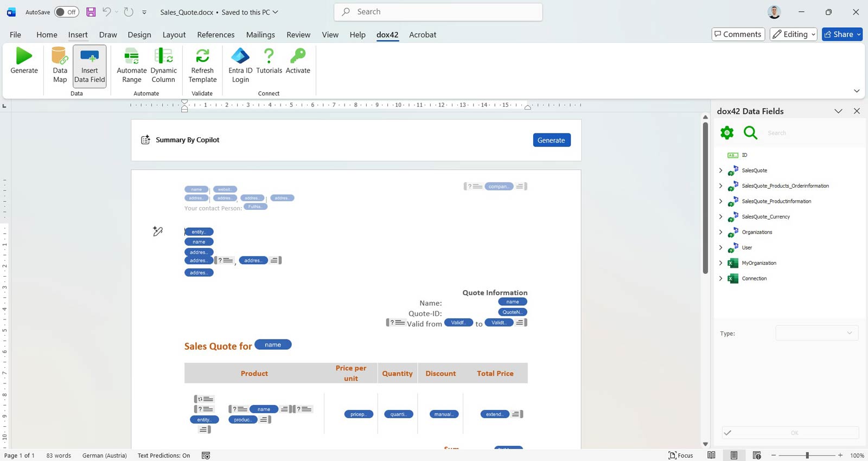This screenshot has width=868, height=461.
Task: Select the Automate Range tool
Action: point(131,66)
